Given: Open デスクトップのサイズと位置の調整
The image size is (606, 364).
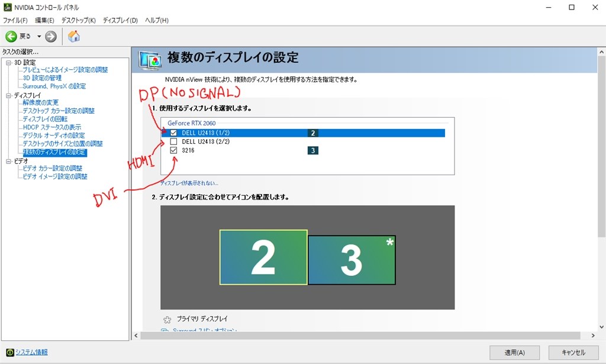Looking at the screenshot, I should coord(63,143).
